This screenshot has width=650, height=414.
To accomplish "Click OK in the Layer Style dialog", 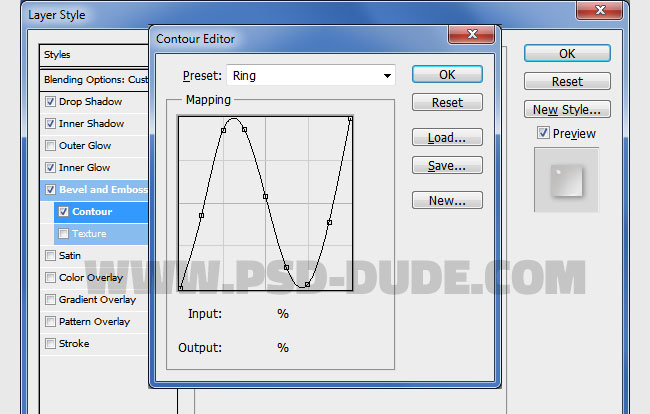I will pyautogui.click(x=567, y=53).
